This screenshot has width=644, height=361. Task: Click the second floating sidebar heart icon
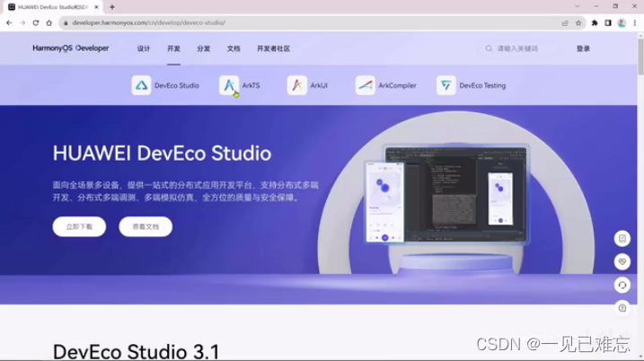coord(622,261)
